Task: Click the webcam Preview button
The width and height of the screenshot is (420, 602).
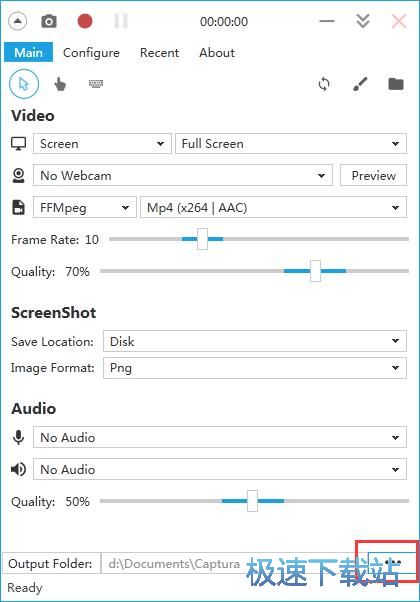Action: [374, 175]
